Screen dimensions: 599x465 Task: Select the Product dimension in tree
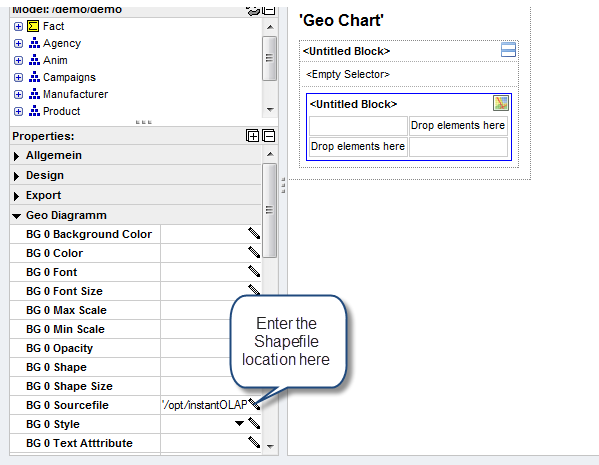pos(62,111)
